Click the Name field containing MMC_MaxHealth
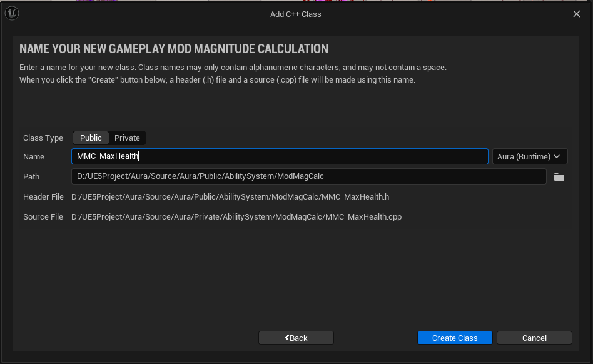This screenshot has width=593, height=364. (x=280, y=156)
